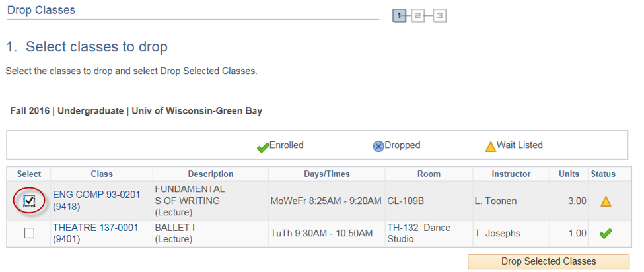Click the Days/Times column header
This screenshot has height=272, width=644.
click(x=327, y=174)
